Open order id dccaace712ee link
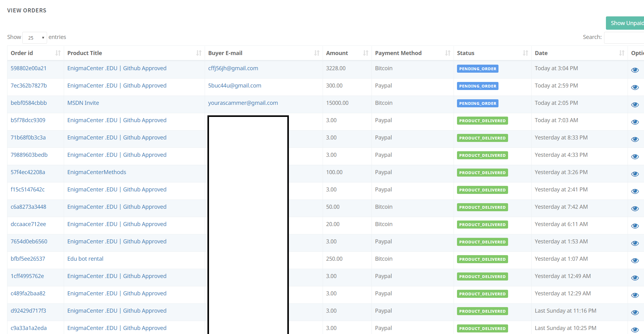Screen dimensions: 644x334 (x=28, y=224)
